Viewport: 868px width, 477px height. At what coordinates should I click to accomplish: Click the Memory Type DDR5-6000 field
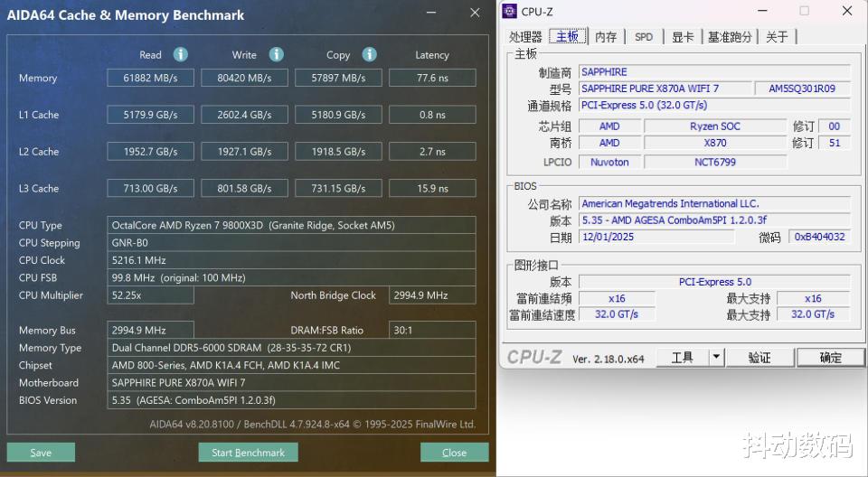pos(291,348)
